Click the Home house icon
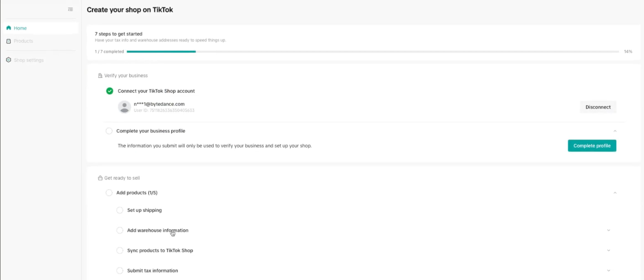Viewport: 644px width, 280px height. pos(9,28)
